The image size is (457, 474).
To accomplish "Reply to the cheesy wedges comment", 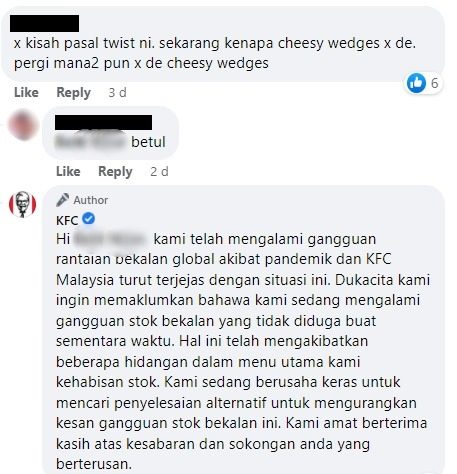I will [x=73, y=93].
